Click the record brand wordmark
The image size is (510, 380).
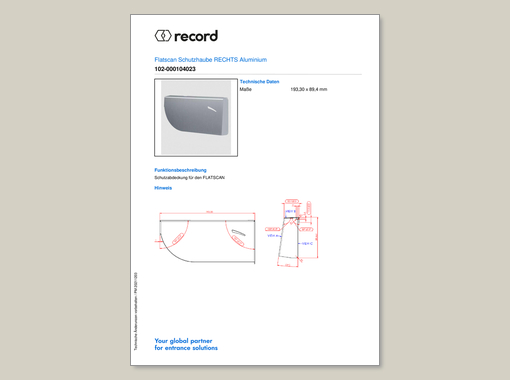pyautogui.click(x=196, y=36)
